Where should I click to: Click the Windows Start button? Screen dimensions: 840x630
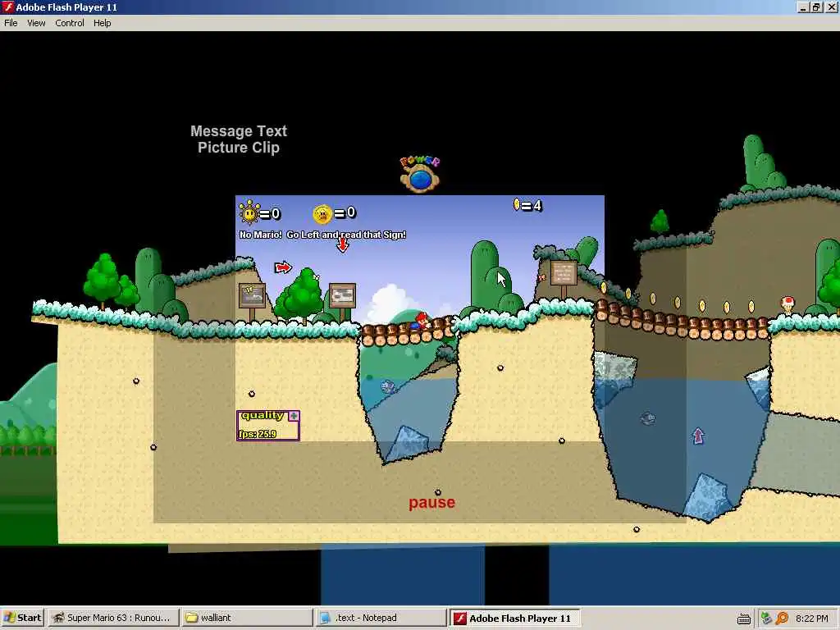click(22, 618)
